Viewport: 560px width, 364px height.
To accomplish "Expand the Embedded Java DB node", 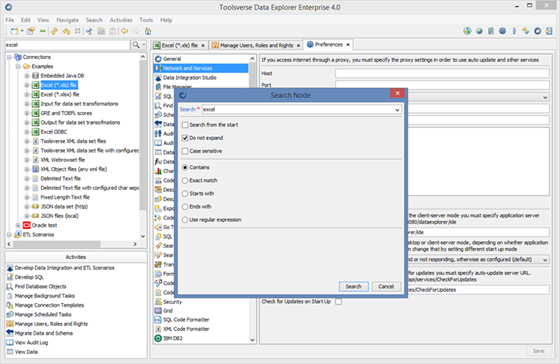I will (27, 76).
